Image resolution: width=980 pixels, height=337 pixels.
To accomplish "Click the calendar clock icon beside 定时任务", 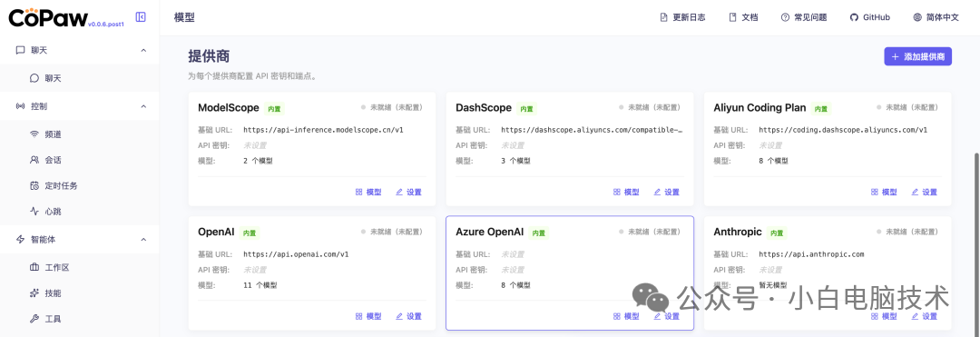I will click(x=34, y=185).
